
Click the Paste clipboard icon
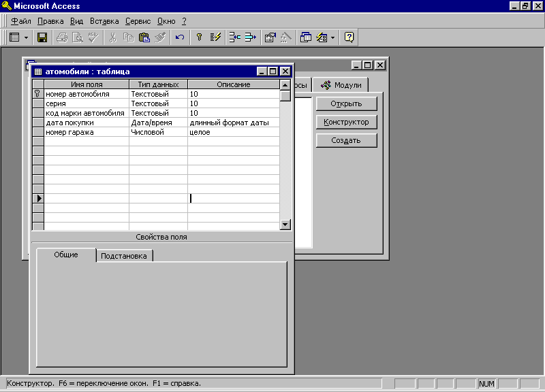click(x=144, y=37)
